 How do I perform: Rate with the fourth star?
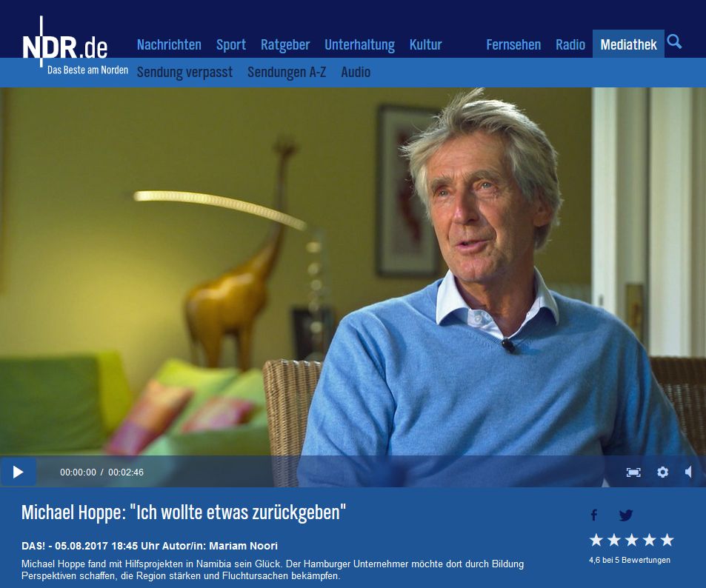(649, 539)
